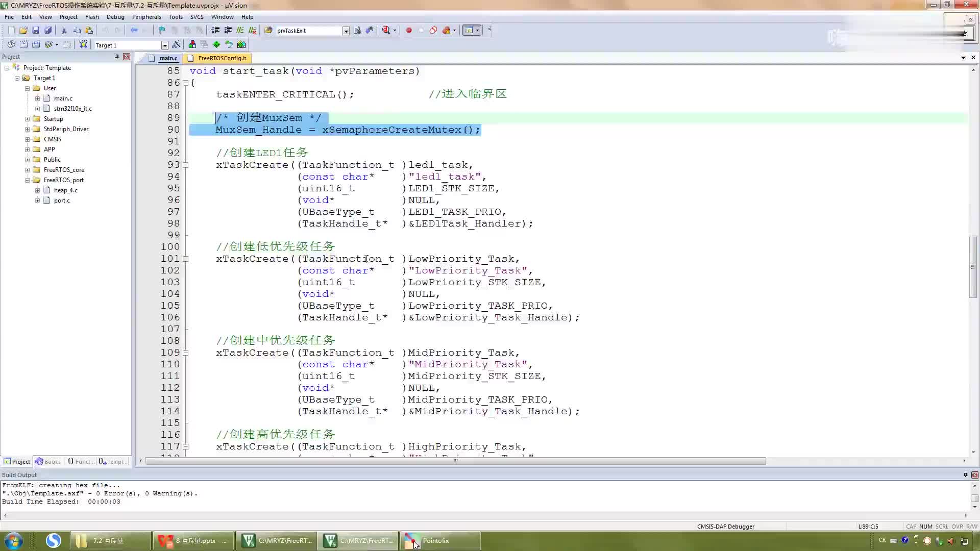The width and height of the screenshot is (980, 551).
Task: Insert a breakpoint with red dot
Action: (x=409, y=30)
